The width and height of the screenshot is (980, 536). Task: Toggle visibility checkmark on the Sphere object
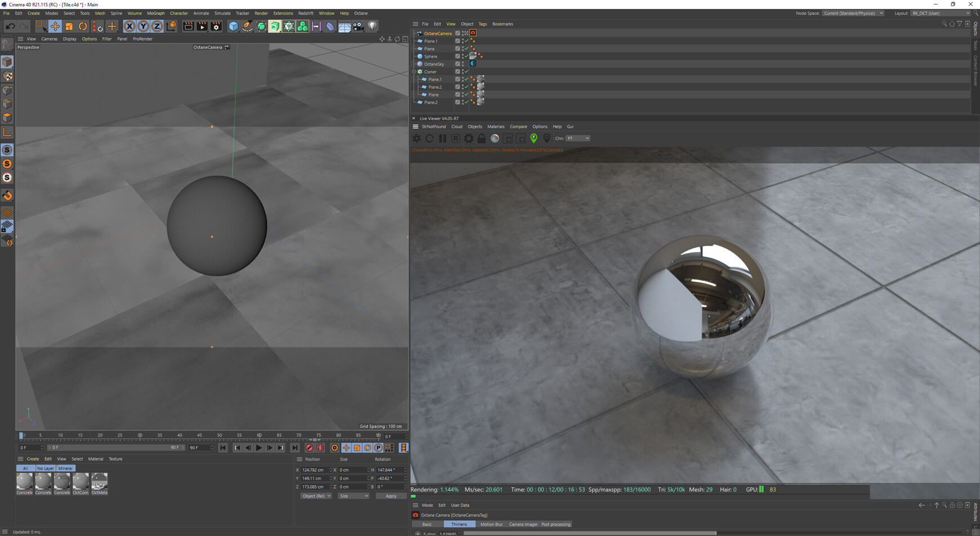(x=466, y=56)
